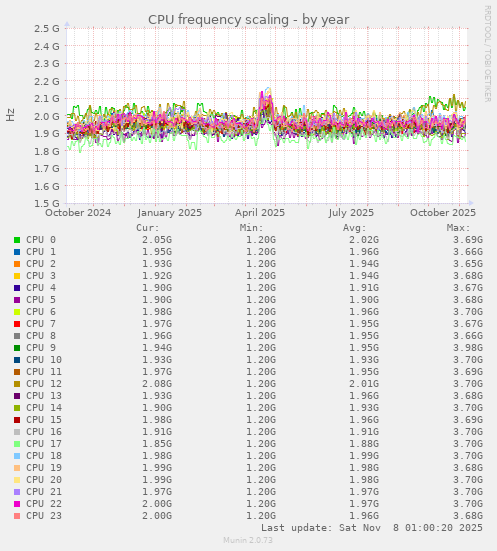Click the red CPU 7 legend swatch
The image size is (497, 551).
click(17, 324)
